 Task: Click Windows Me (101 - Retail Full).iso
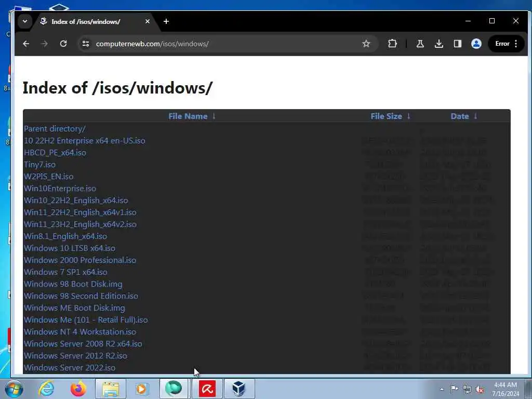point(86,320)
